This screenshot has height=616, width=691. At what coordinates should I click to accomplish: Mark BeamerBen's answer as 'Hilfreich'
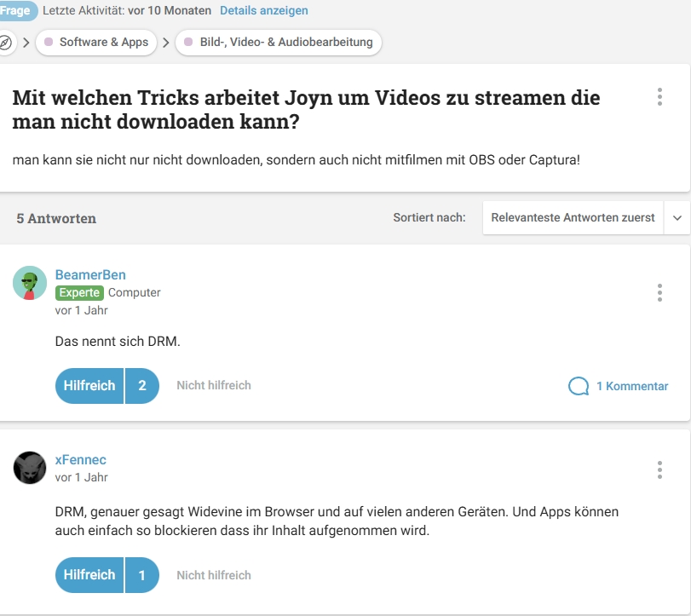tap(89, 385)
